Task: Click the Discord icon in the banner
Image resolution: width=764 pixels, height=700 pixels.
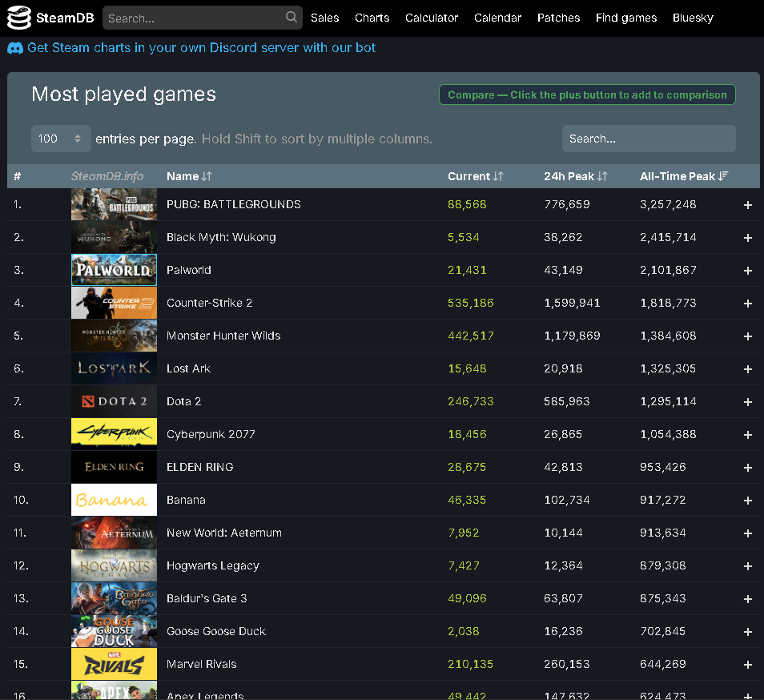Action: point(15,48)
